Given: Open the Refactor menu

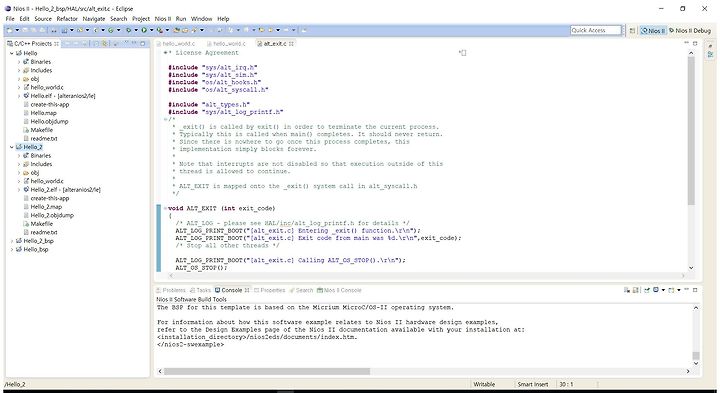Looking at the screenshot, I should 67,19.
